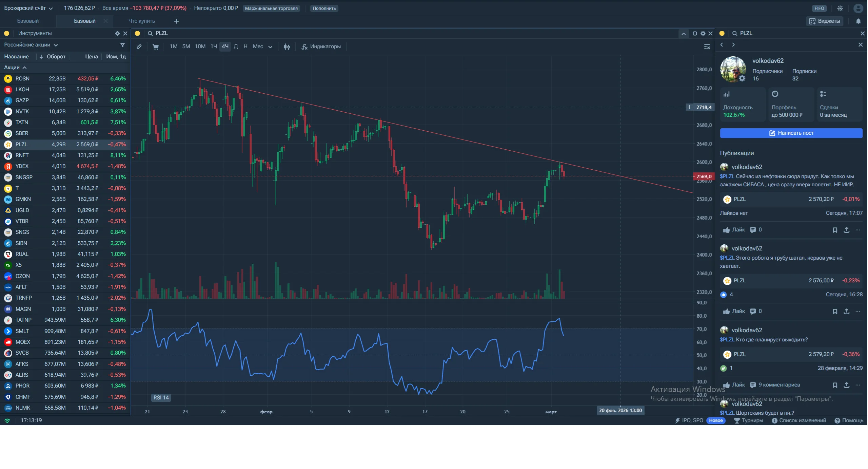
Task: Share the post dated Сегодня, 16:28
Action: click(x=847, y=311)
